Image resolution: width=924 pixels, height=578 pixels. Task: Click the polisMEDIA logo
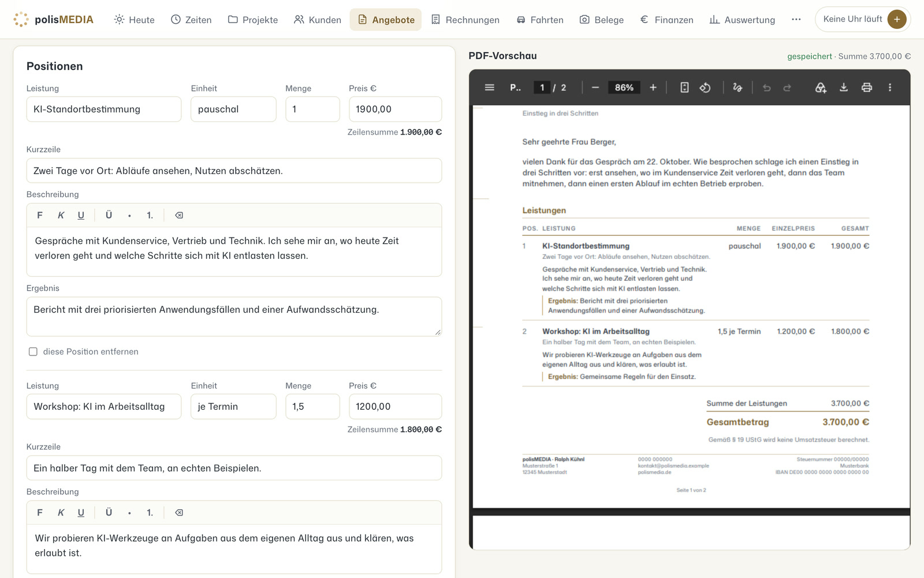tap(53, 20)
